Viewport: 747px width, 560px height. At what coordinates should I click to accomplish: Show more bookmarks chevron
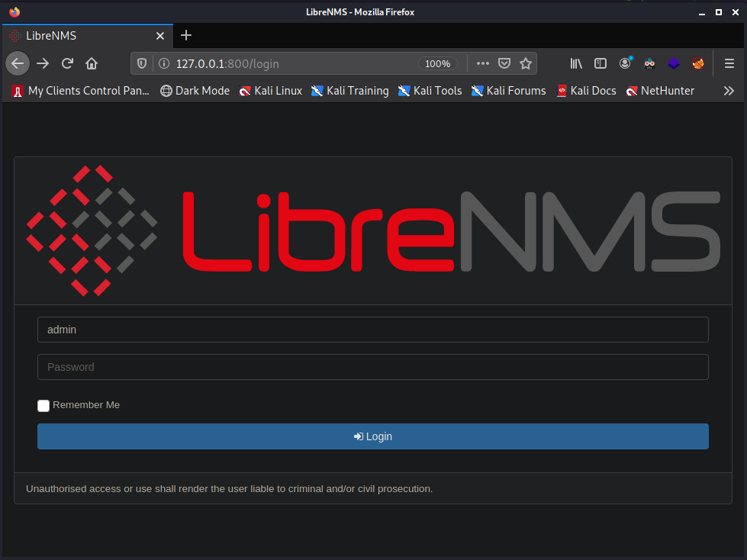coord(729,91)
